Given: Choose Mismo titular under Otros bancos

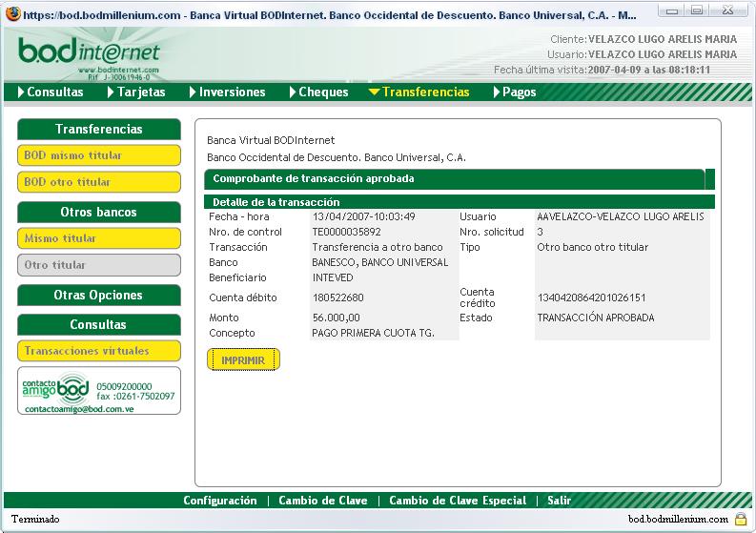Looking at the screenshot, I should [99, 238].
